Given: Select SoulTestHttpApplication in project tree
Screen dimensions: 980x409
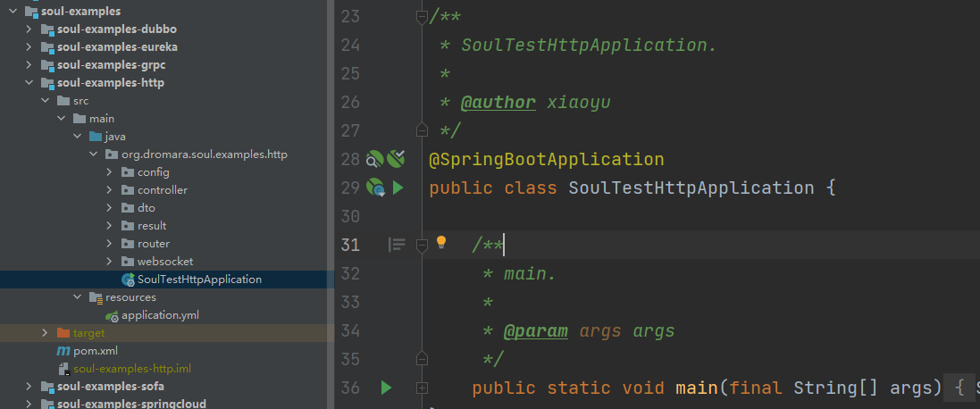Looking at the screenshot, I should (x=192, y=280).
